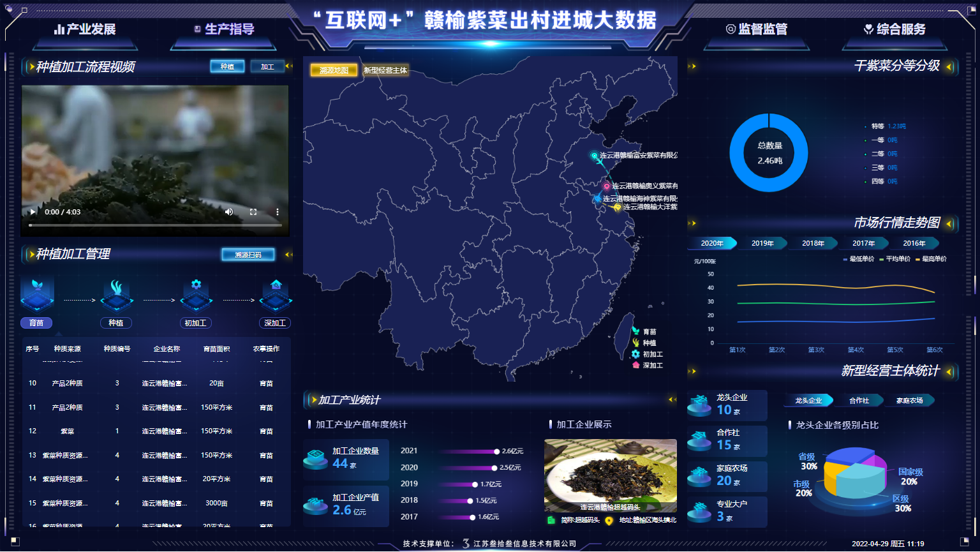Viewport: 980px width, 552px height.
Task: Open the video more-options menu
Action: 277,212
